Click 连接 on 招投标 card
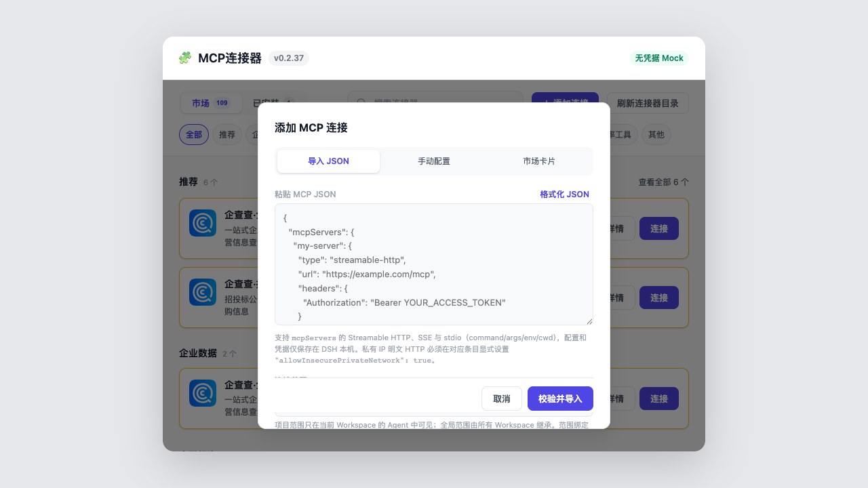The width and height of the screenshot is (868, 488). coord(659,298)
